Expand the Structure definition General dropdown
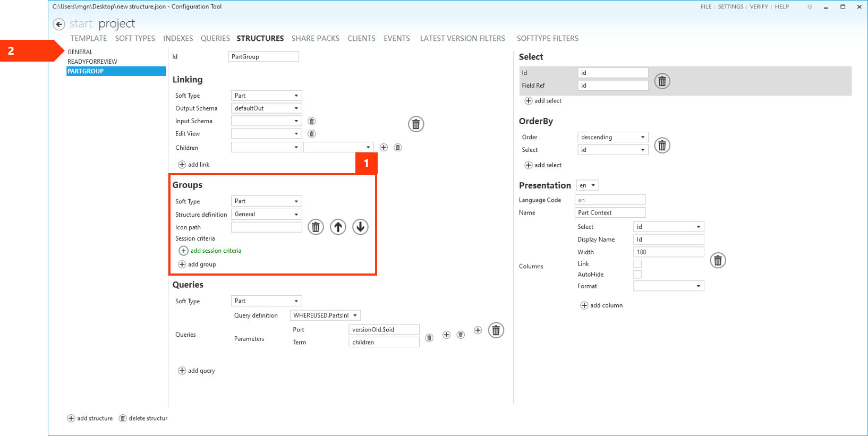868x436 pixels. (266, 215)
